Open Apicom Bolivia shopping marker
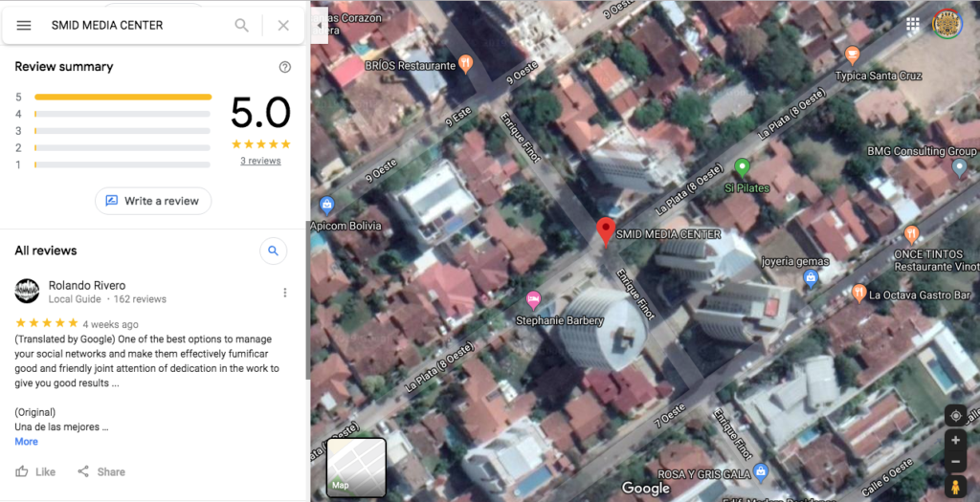This screenshot has width=980, height=502. (x=326, y=205)
